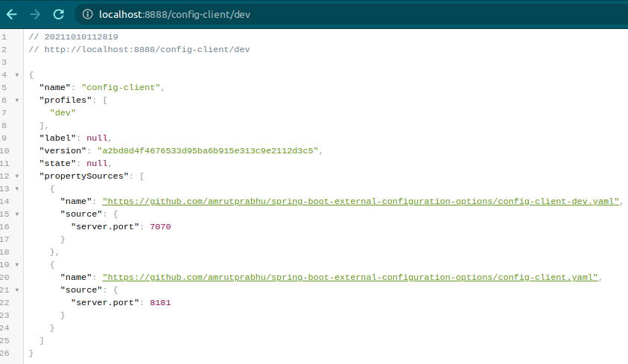The width and height of the screenshot is (628, 364).
Task: Click the "profiles" key
Action: pos(66,100)
